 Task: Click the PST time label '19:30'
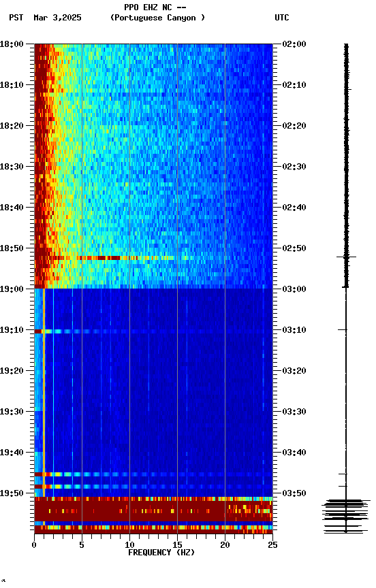coord(12,412)
